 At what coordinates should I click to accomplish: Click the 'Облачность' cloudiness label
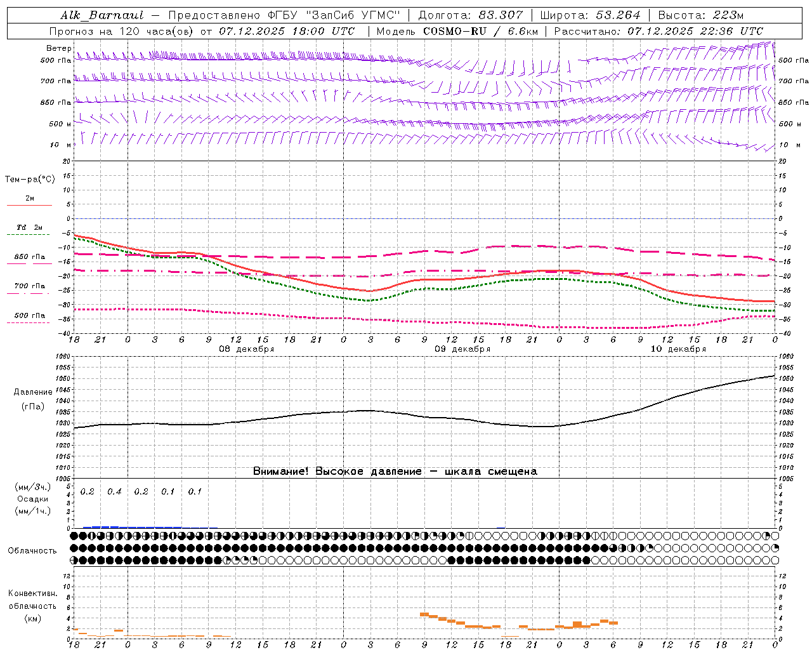(x=32, y=550)
